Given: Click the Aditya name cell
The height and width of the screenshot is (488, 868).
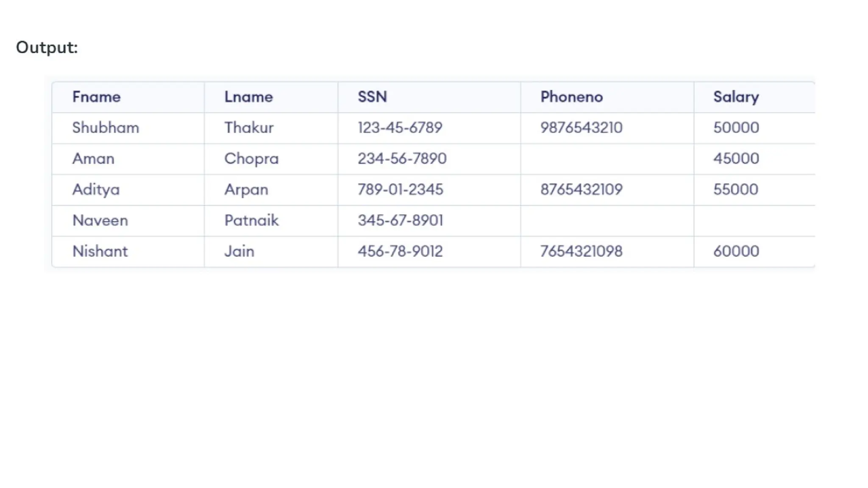Looking at the screenshot, I should tap(96, 189).
